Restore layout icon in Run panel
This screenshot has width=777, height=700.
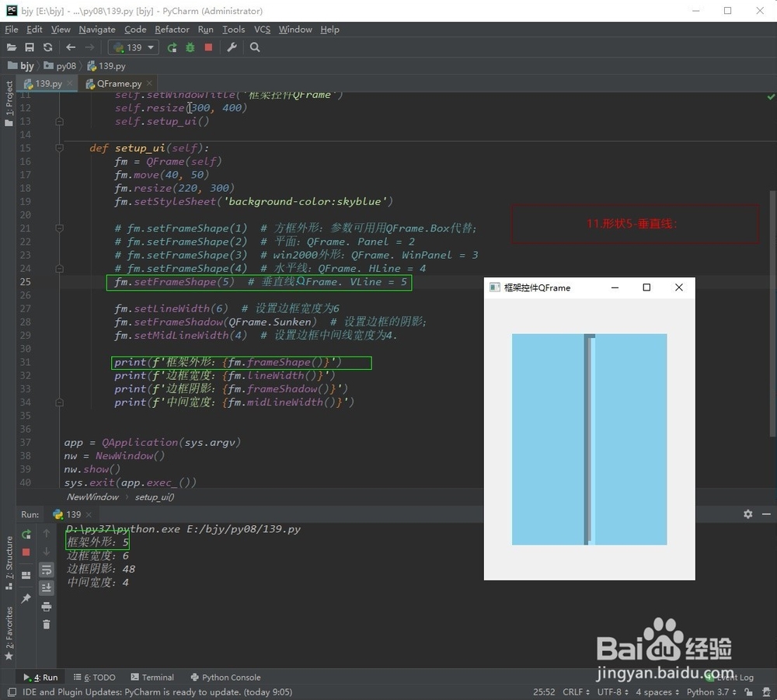26,575
